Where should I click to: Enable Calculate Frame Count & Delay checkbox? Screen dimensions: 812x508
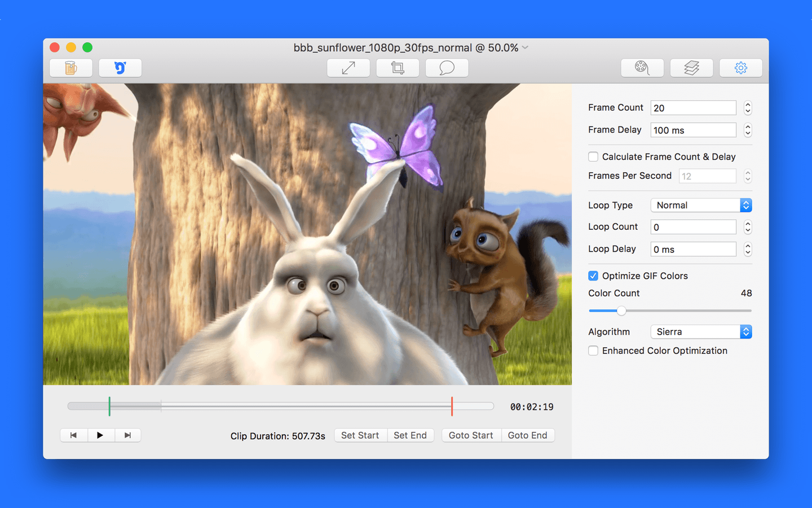(593, 157)
